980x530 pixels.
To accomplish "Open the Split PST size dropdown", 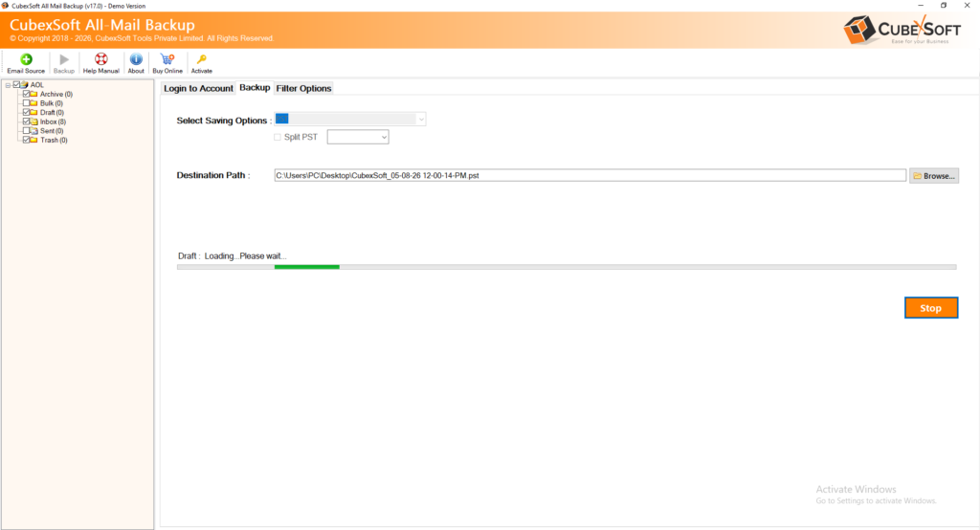I will 358,137.
